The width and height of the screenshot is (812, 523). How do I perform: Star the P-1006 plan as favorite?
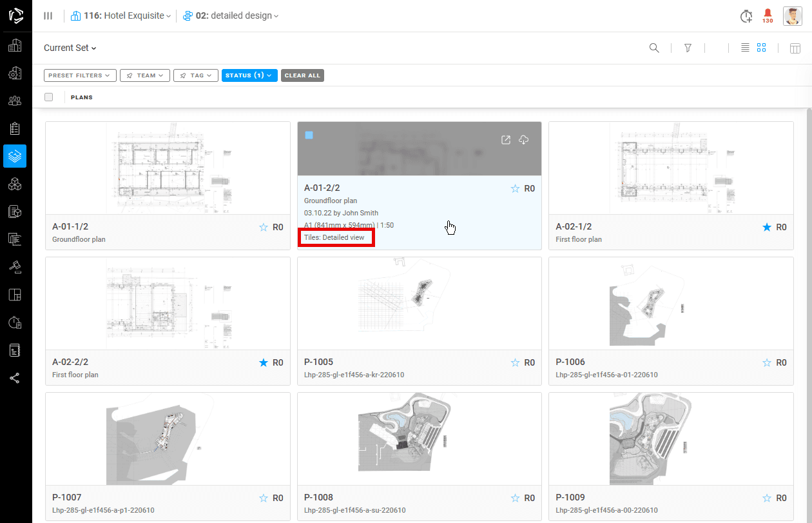[x=767, y=362]
